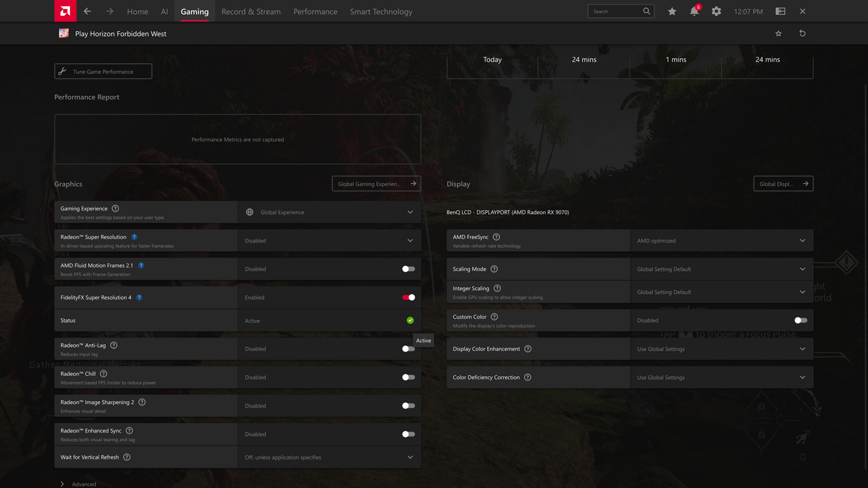
Task: Click the AMD logo icon
Action: pyautogui.click(x=65, y=11)
